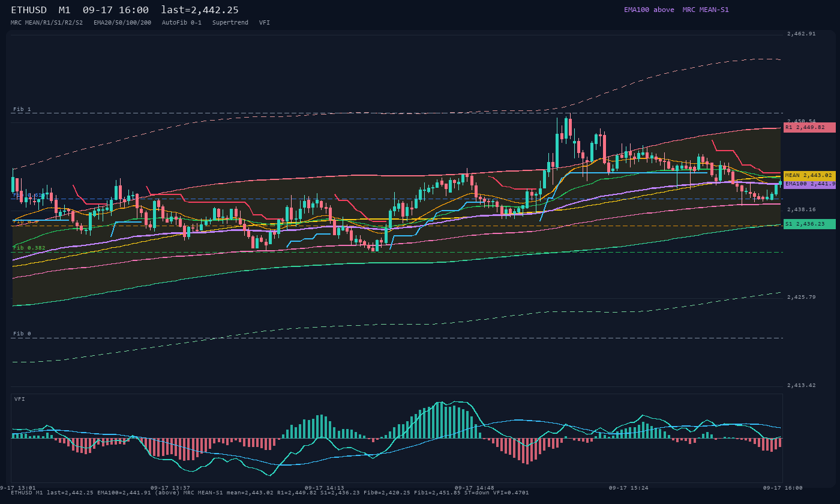Viewport: 840px width, 504px height.
Task: Click the AutoFib 0-1 indicator label
Action: click(182, 22)
